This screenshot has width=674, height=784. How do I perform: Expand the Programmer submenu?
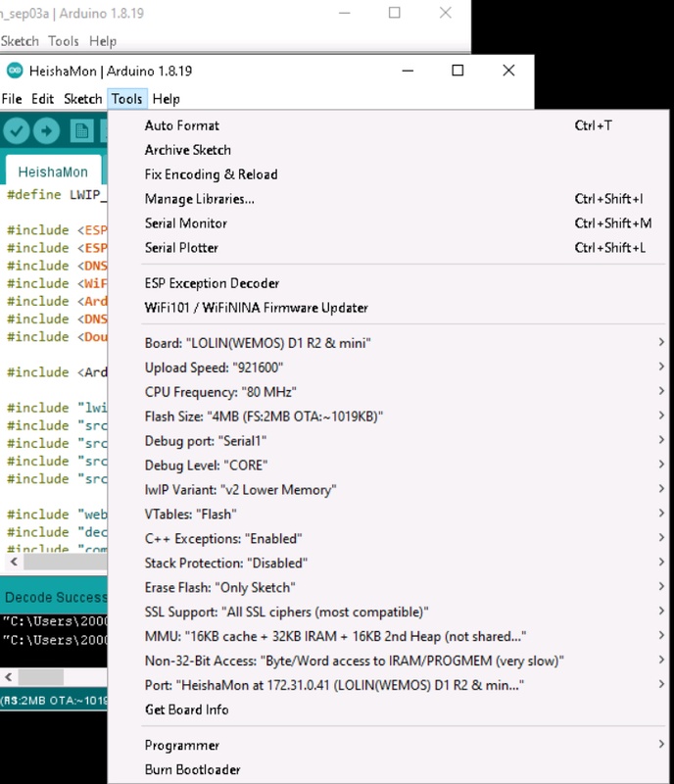tap(389, 747)
